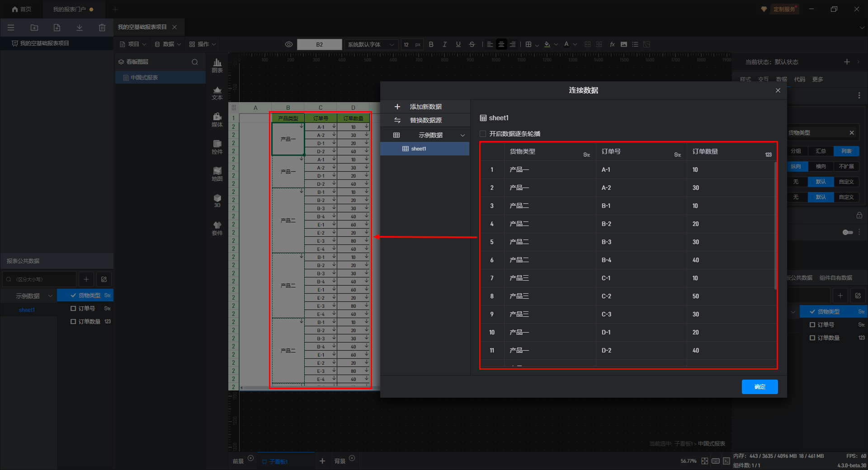
Task: Open the 图表 chart component panel
Action: point(217,65)
